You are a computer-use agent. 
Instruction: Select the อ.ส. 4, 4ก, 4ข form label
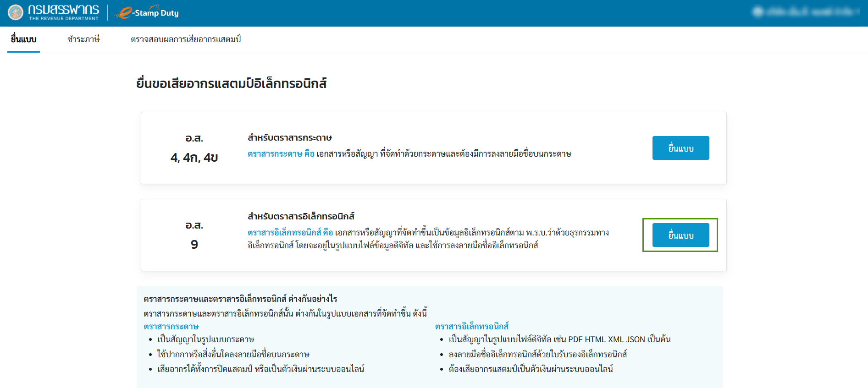[194, 148]
